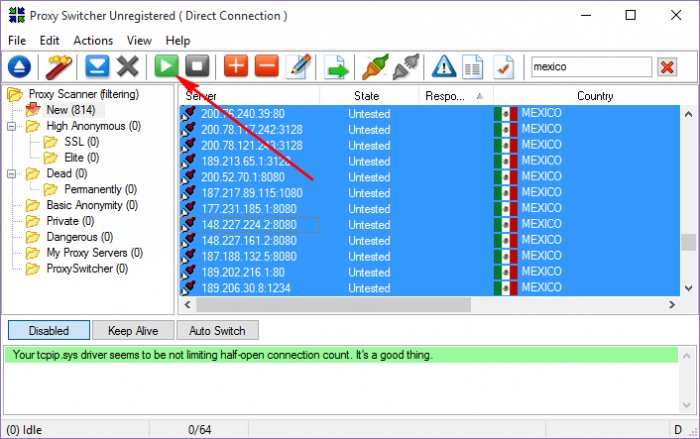The image size is (700, 439).
Task: Collapse the Dead folder tree node
Action: point(12,173)
